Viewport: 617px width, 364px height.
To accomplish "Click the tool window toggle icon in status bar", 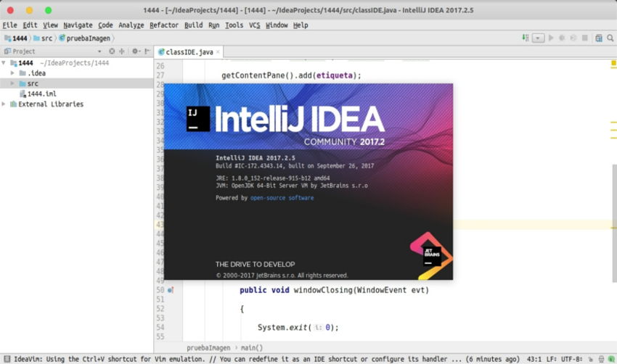I will [x=7, y=359].
